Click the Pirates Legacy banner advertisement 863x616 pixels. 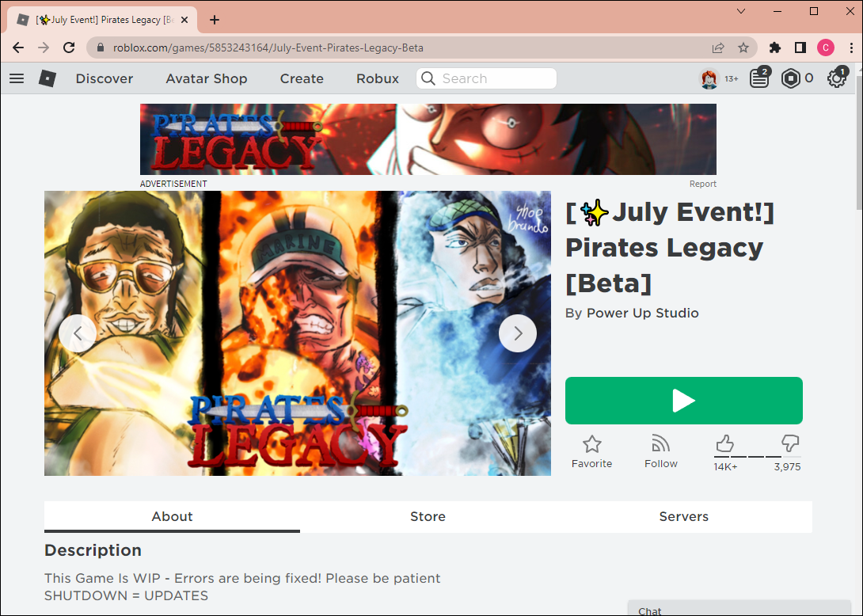428,139
